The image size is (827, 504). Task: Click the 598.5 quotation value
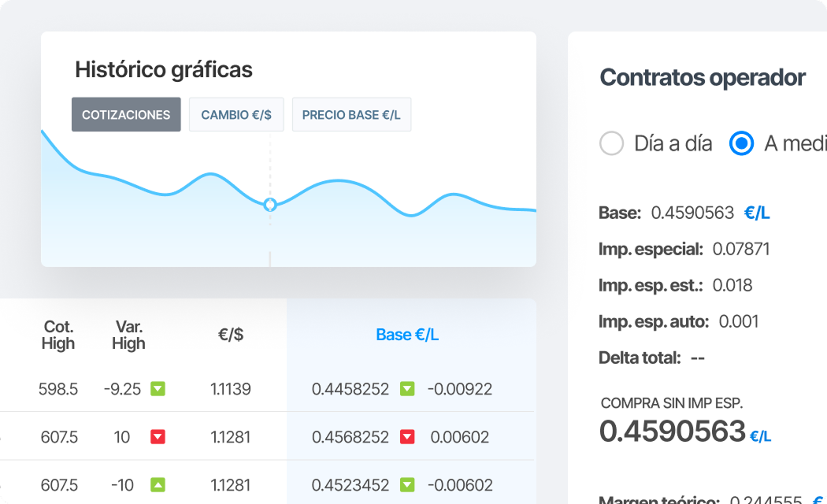58,389
